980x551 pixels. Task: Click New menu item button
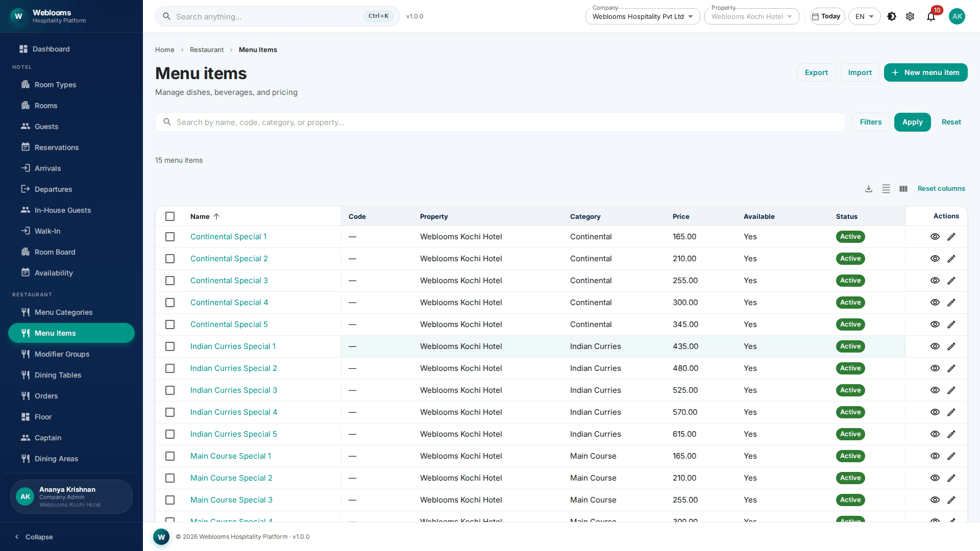click(x=925, y=72)
